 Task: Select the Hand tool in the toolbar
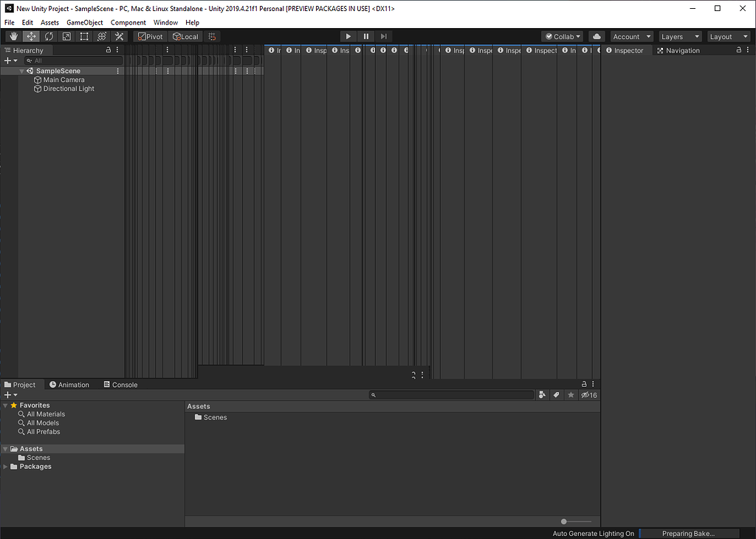pos(13,35)
